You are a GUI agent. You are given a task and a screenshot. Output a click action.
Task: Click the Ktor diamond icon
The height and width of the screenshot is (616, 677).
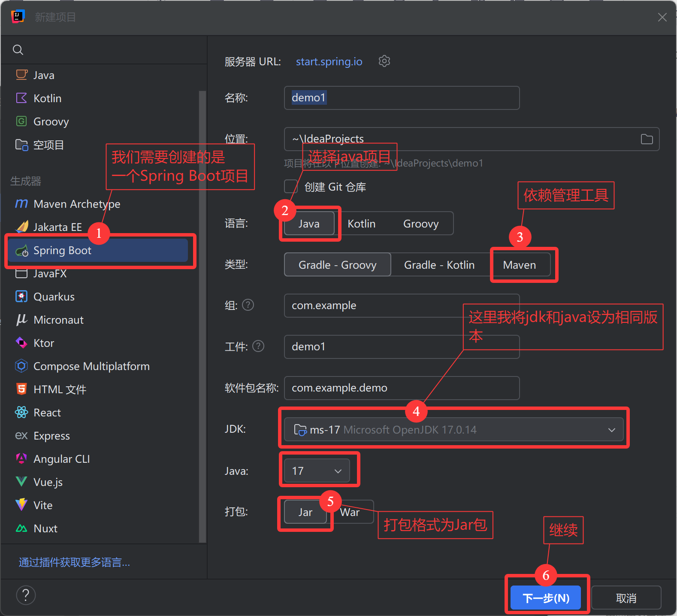(x=21, y=343)
